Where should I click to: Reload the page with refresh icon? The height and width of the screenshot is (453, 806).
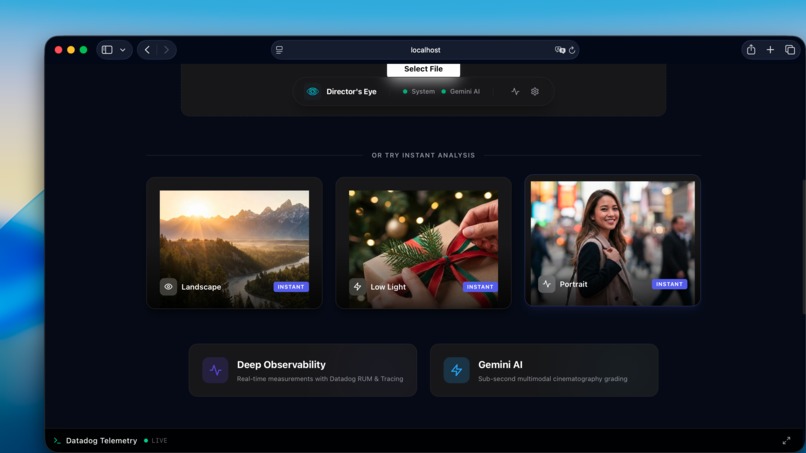(x=572, y=50)
